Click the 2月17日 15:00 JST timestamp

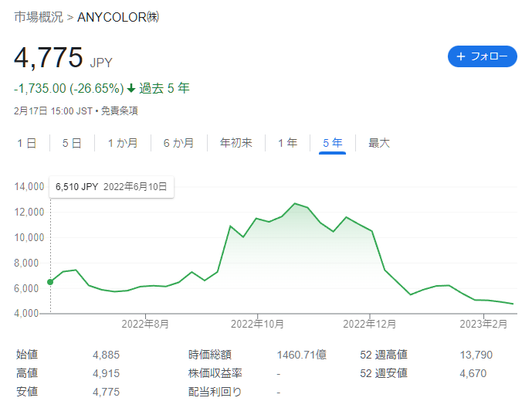click(x=53, y=111)
